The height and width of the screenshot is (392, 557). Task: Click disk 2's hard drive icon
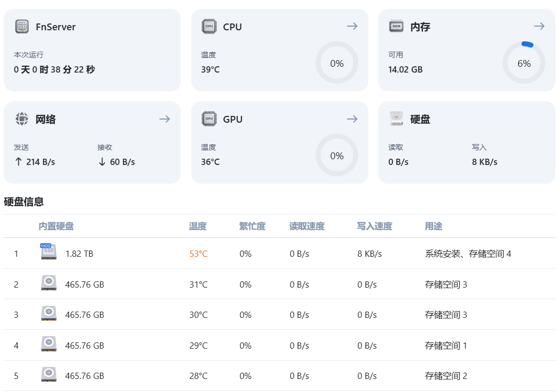(x=49, y=284)
